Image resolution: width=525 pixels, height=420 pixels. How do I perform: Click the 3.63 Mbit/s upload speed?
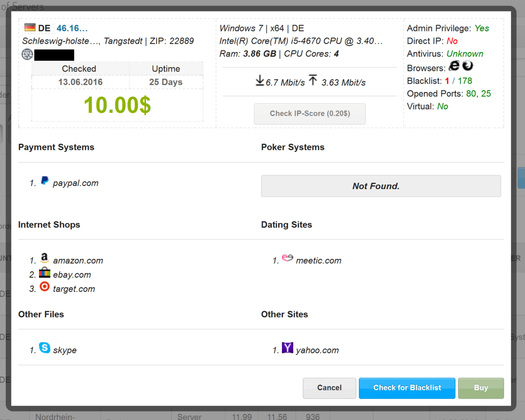[344, 82]
